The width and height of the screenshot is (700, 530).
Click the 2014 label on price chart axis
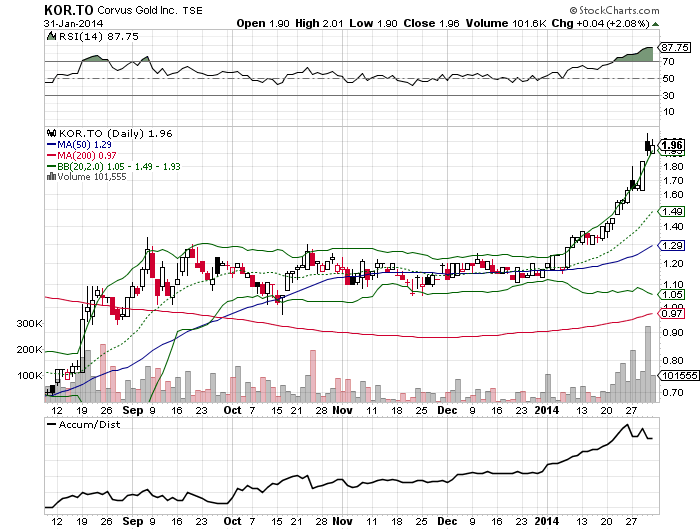point(547,410)
